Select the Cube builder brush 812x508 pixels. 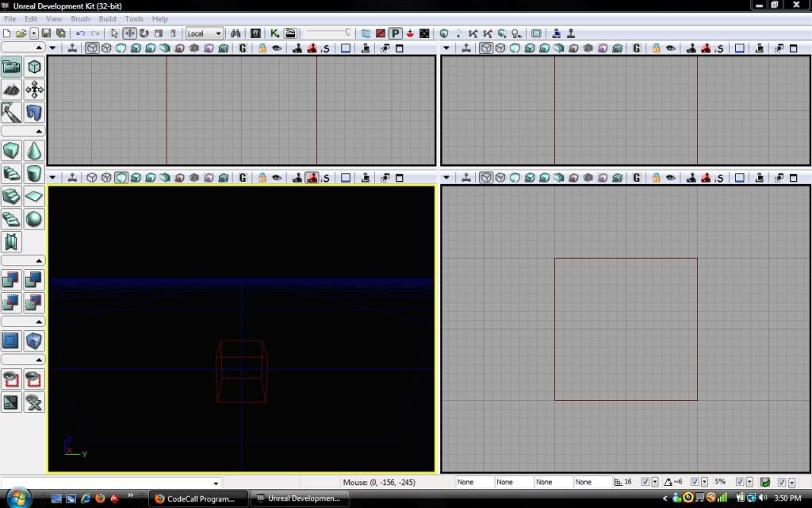[11, 150]
